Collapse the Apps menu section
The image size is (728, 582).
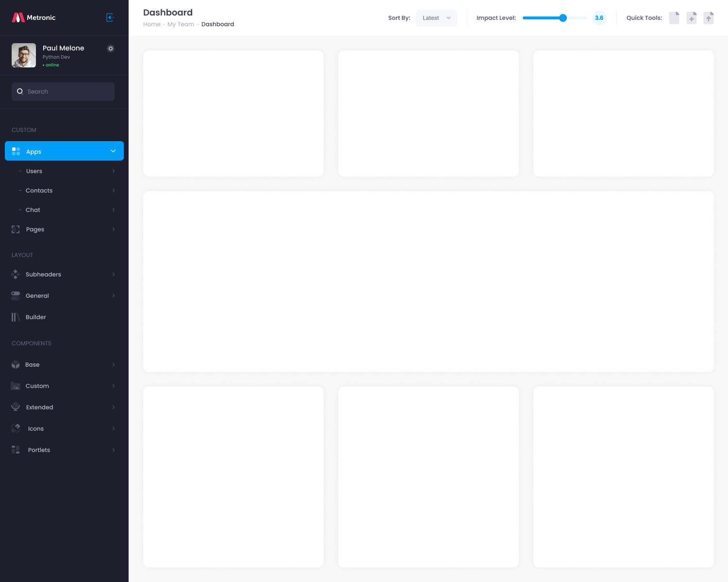[113, 151]
